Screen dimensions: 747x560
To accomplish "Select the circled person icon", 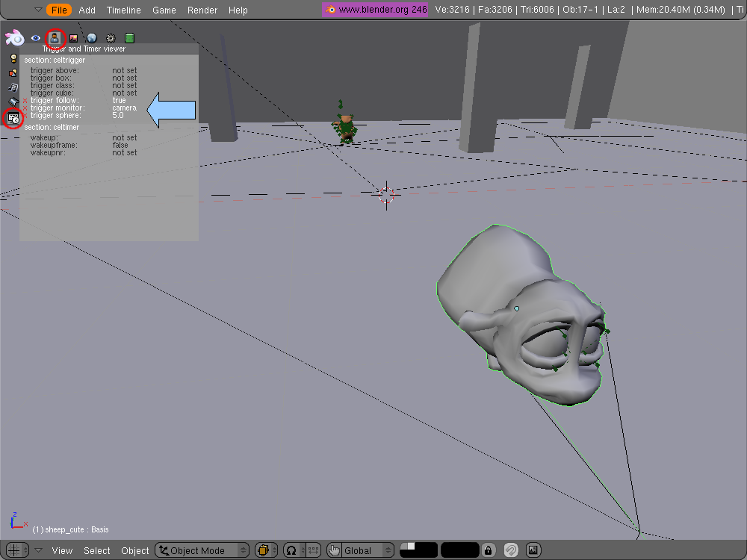I will pyautogui.click(x=55, y=38).
